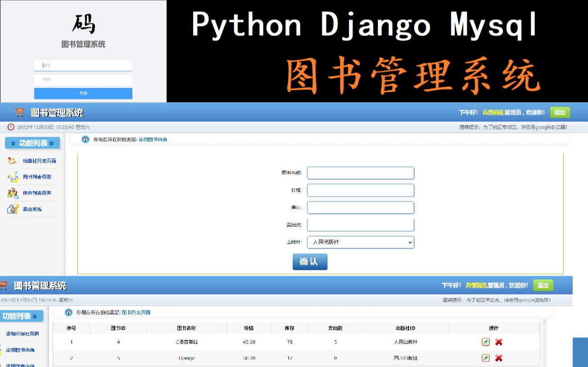This screenshot has height=367, width=588.
Task: Click the red delete X for C语言基础 row
Action: [498, 342]
